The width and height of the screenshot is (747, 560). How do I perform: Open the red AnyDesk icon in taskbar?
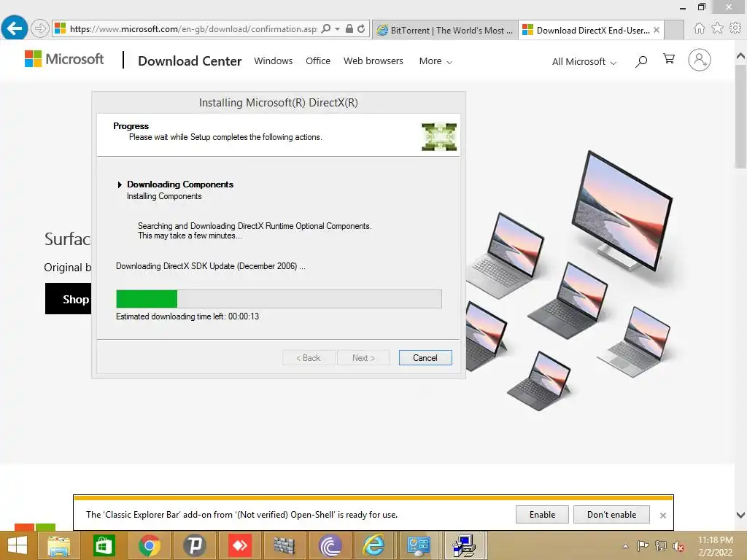pyautogui.click(x=239, y=545)
